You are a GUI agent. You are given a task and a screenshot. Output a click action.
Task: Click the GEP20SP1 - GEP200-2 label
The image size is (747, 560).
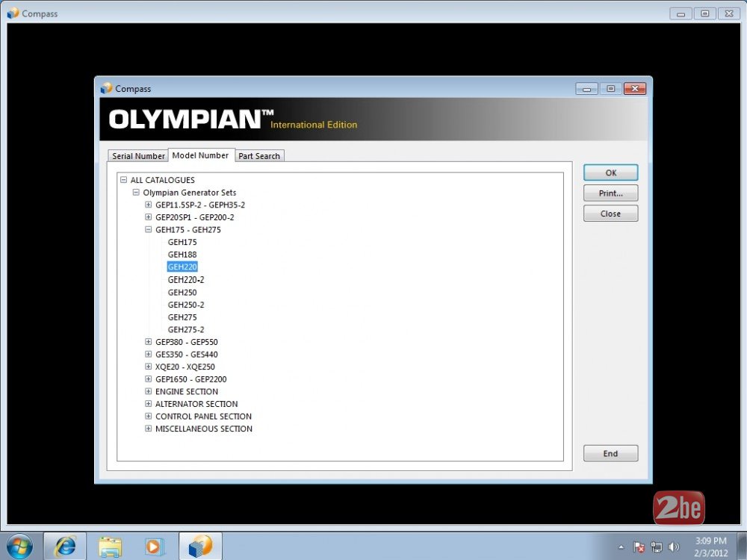[195, 217]
